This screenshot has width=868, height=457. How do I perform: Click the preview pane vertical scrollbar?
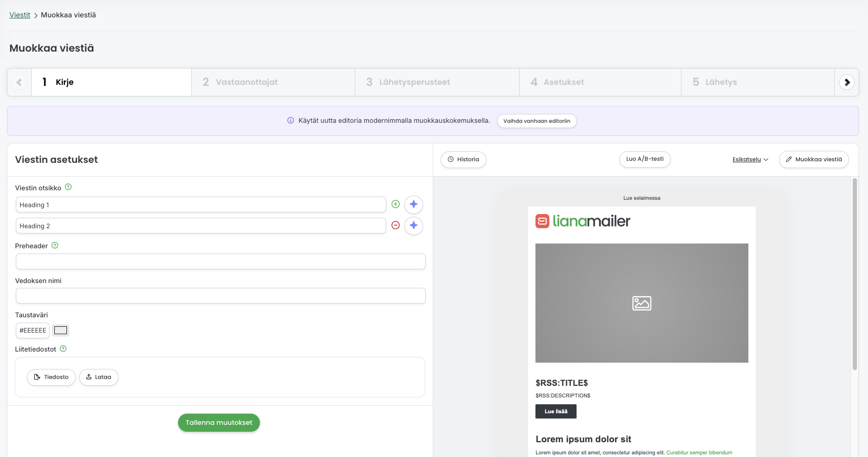(x=855, y=274)
